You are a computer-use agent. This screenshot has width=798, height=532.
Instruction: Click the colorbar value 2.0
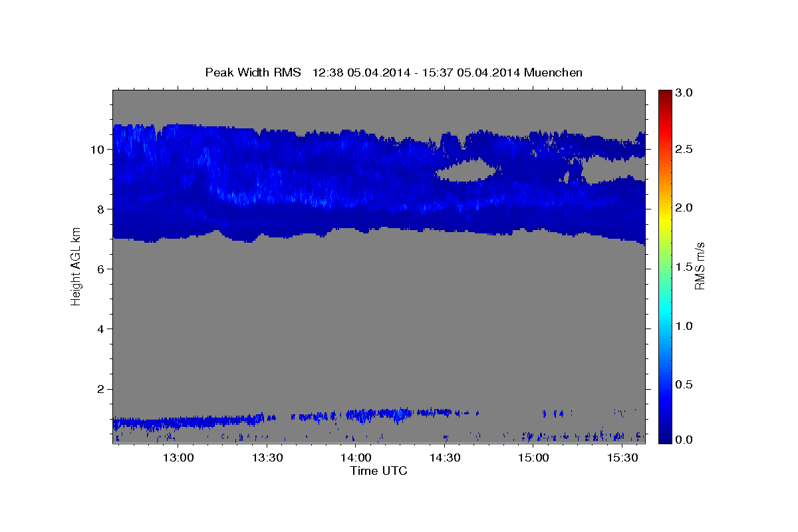[684, 207]
